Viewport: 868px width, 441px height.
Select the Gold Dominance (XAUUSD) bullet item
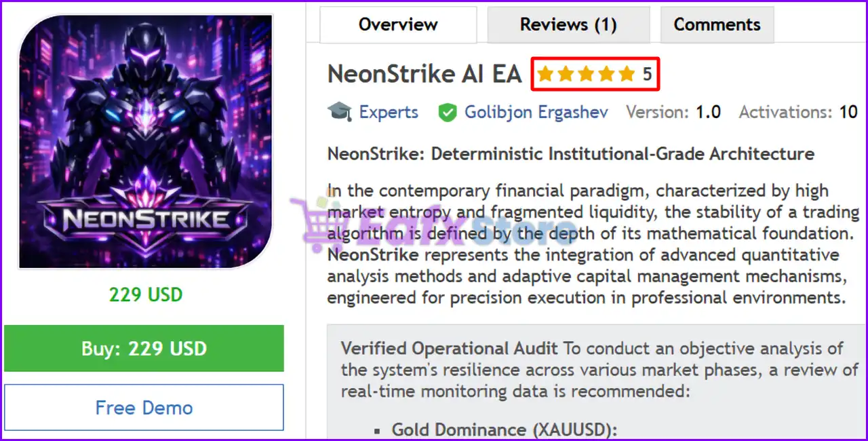(x=505, y=429)
